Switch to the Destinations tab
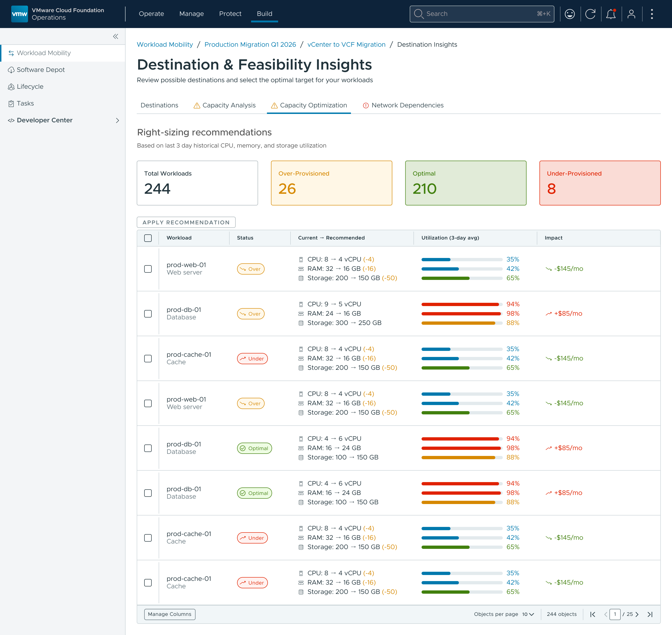The width and height of the screenshot is (672, 635). click(159, 105)
